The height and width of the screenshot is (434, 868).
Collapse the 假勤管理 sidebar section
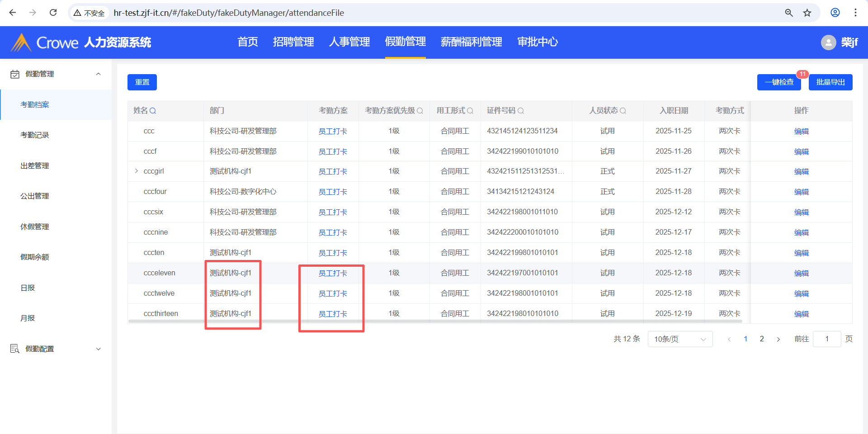click(x=98, y=74)
